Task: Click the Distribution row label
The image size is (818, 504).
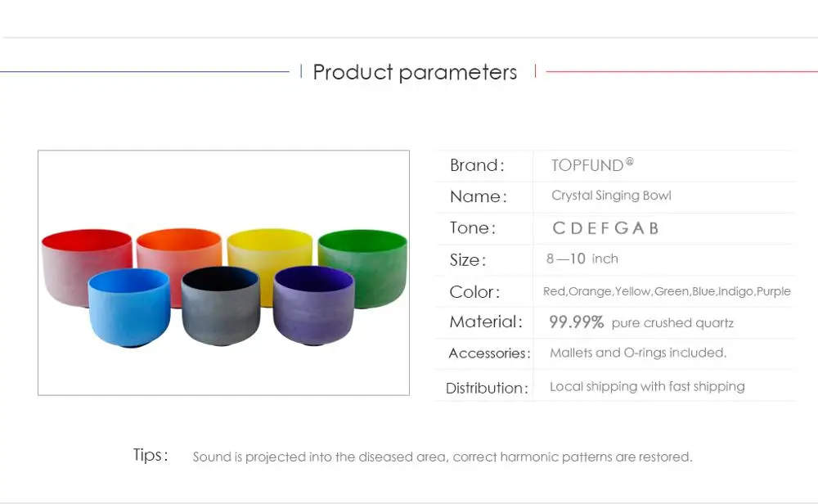Action: [x=487, y=388]
